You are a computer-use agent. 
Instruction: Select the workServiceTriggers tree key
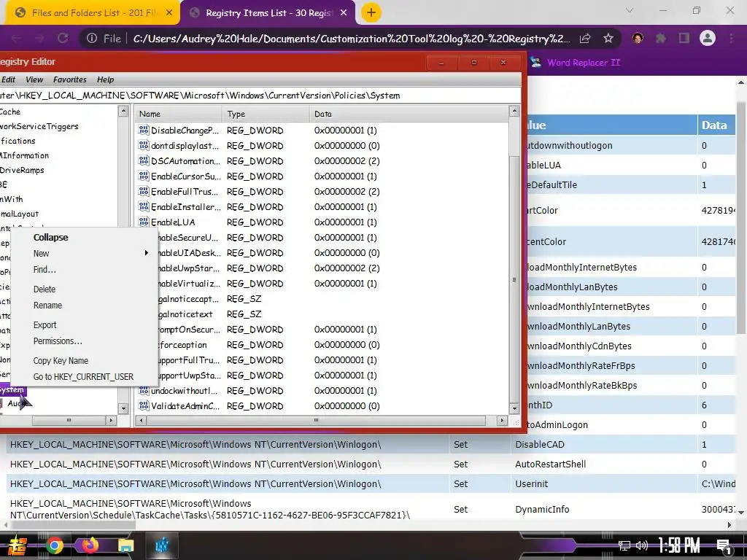click(39, 126)
